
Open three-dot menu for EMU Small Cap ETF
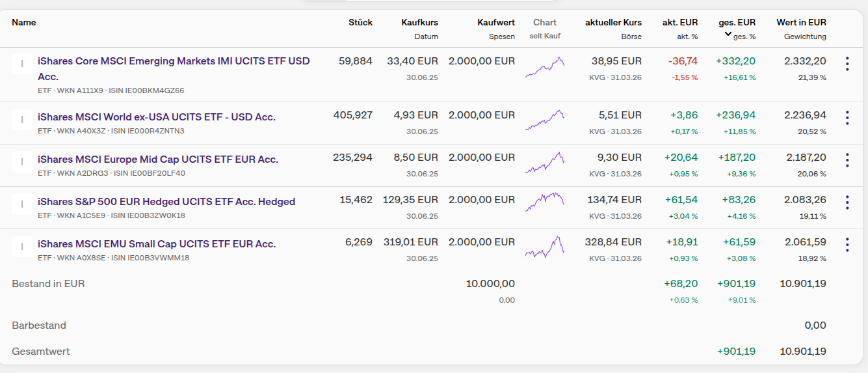[x=847, y=245]
